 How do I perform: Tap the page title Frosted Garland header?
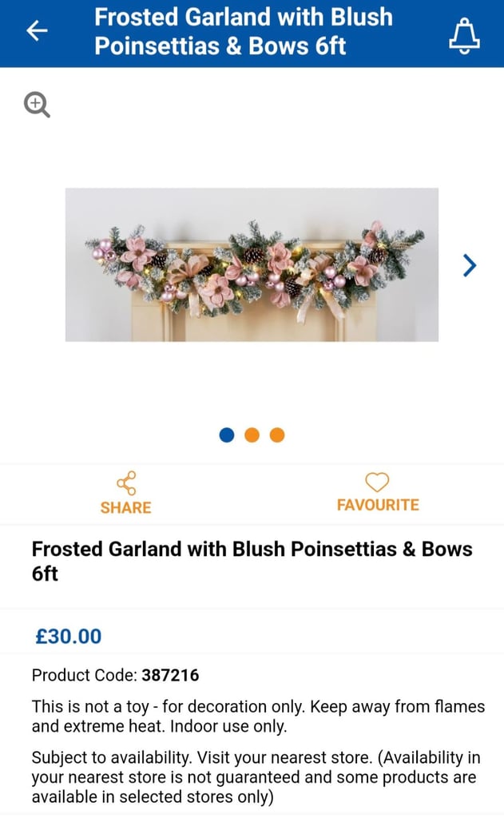[243, 34]
